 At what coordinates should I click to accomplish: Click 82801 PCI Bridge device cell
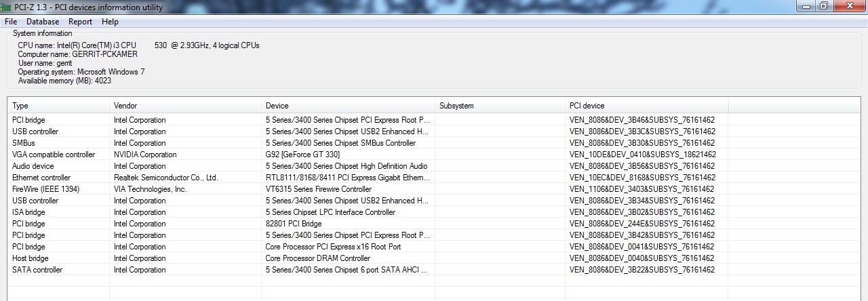294,224
